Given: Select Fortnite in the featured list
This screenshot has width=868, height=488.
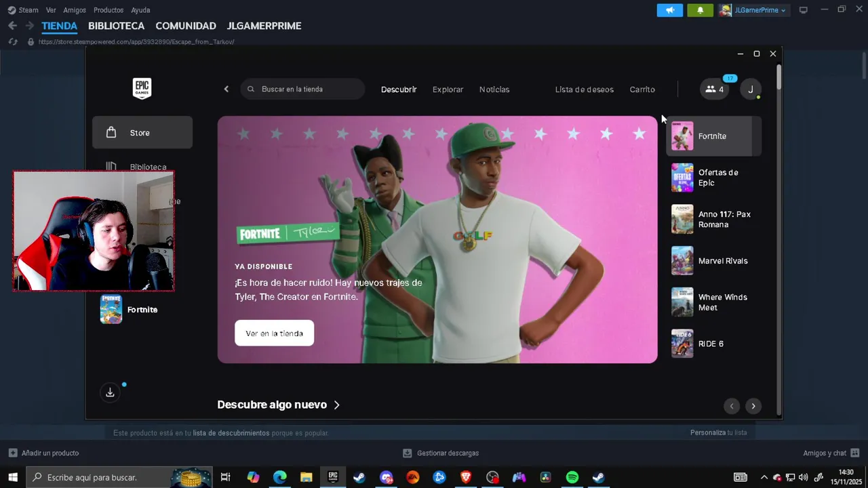Looking at the screenshot, I should coord(714,136).
